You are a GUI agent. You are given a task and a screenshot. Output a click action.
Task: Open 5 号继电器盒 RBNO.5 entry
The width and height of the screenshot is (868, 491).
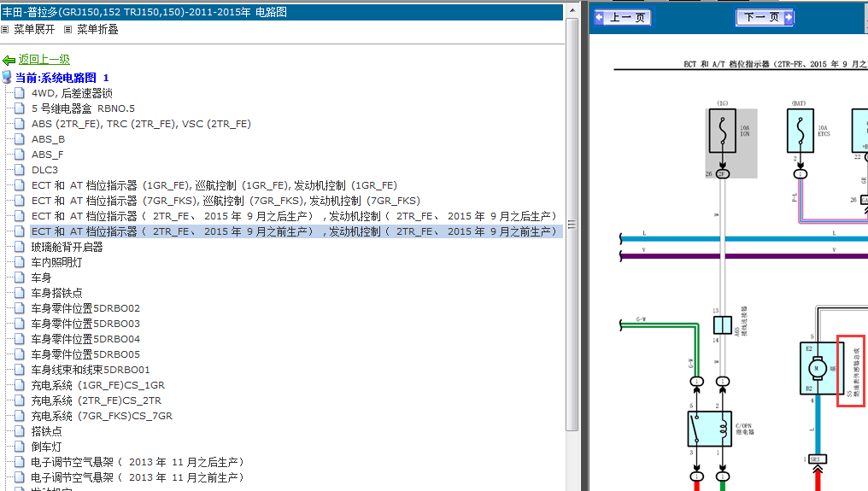pos(83,108)
